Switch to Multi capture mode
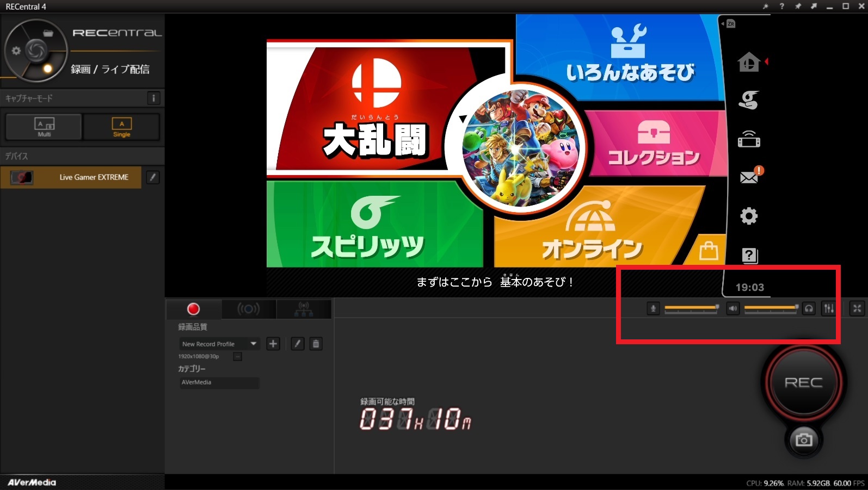Image resolution: width=868 pixels, height=490 pixels. point(44,127)
